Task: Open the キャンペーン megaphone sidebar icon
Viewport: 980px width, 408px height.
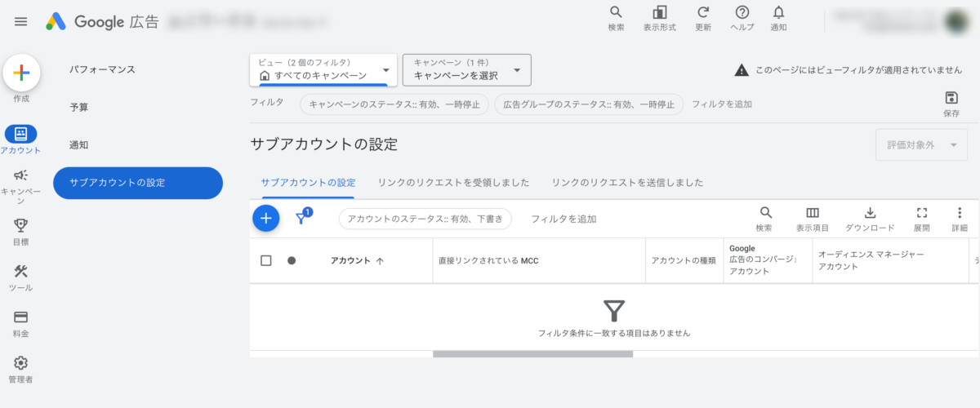Action: [21, 175]
